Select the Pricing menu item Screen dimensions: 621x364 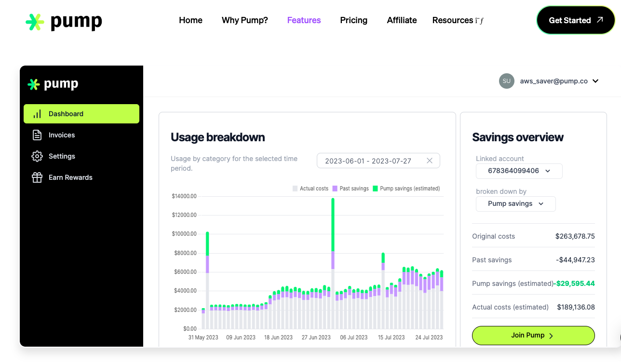click(x=353, y=20)
